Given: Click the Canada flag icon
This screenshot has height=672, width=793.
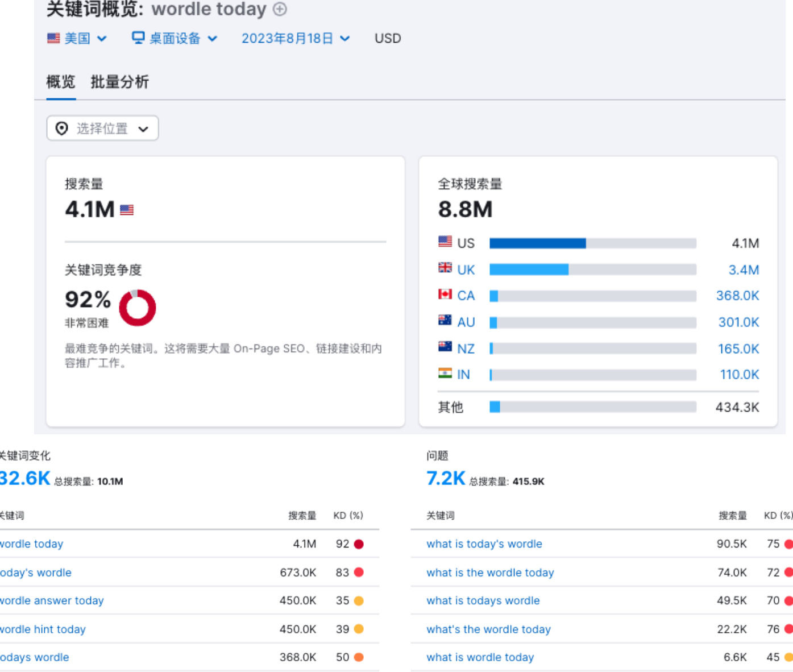Looking at the screenshot, I should coord(445,294).
